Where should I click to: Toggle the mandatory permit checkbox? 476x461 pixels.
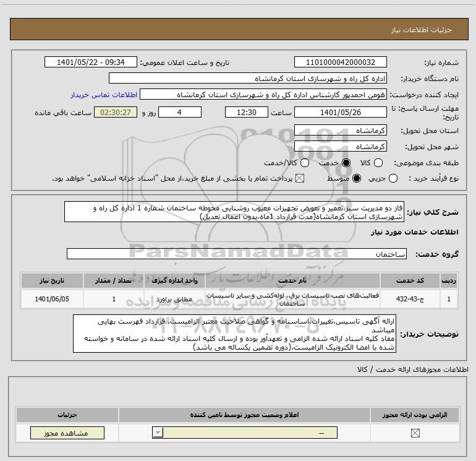415,433
